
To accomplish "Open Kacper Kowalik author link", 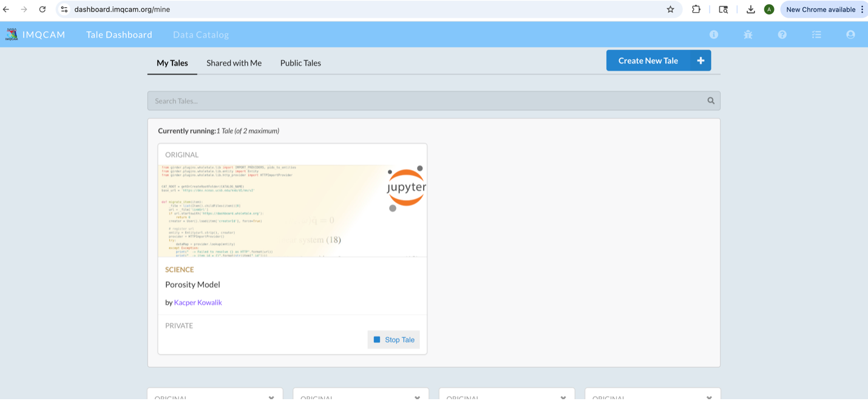I will click(x=198, y=303).
